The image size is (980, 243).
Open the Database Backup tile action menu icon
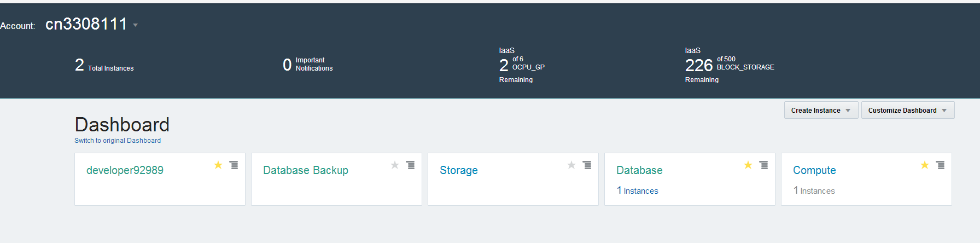click(x=410, y=165)
